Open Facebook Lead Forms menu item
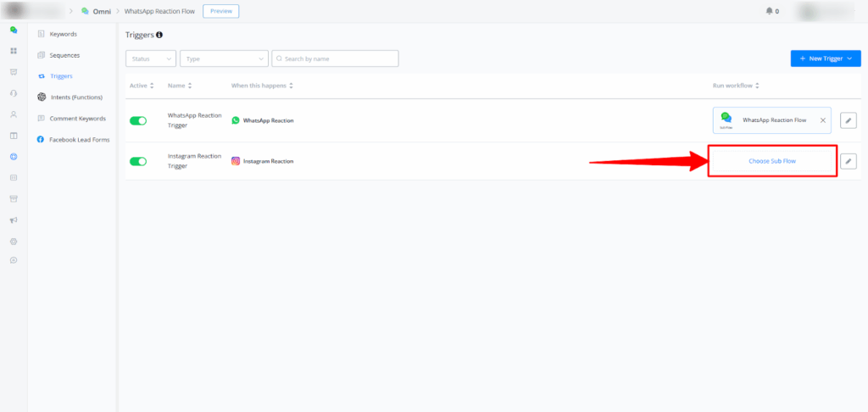The image size is (868, 412). coord(79,139)
